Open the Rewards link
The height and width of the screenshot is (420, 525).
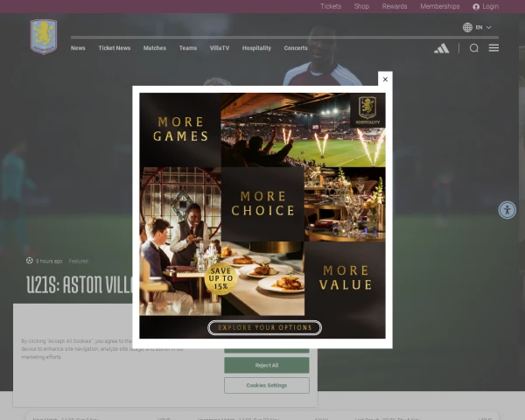(x=395, y=6)
